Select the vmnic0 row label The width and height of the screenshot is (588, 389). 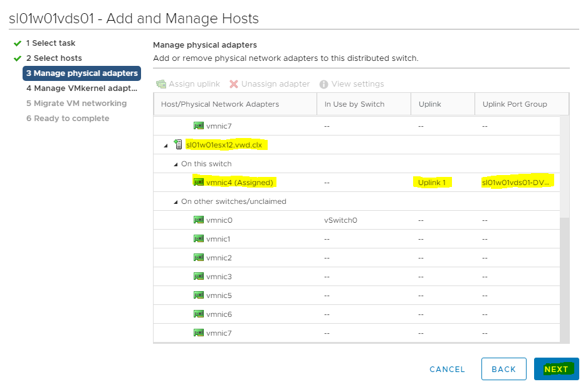pyautogui.click(x=219, y=220)
